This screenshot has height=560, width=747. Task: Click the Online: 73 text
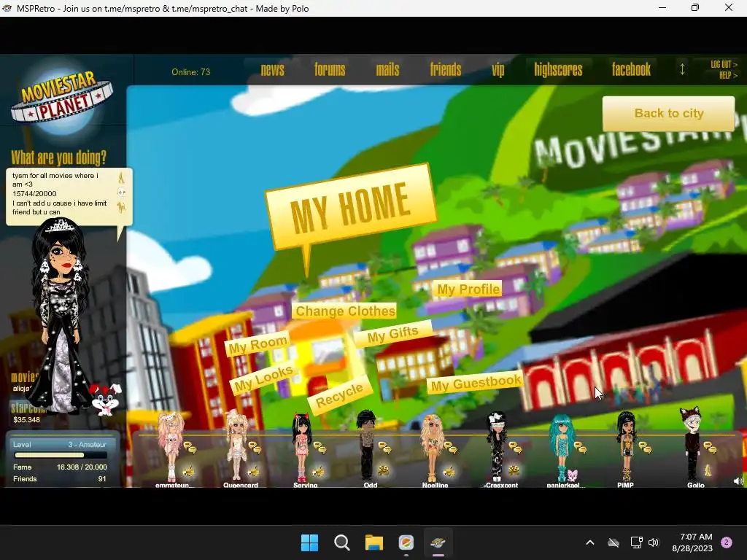pyautogui.click(x=190, y=72)
